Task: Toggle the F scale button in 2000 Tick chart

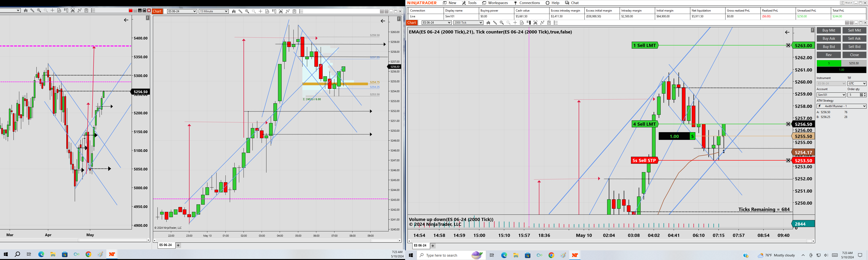Action: point(812,30)
